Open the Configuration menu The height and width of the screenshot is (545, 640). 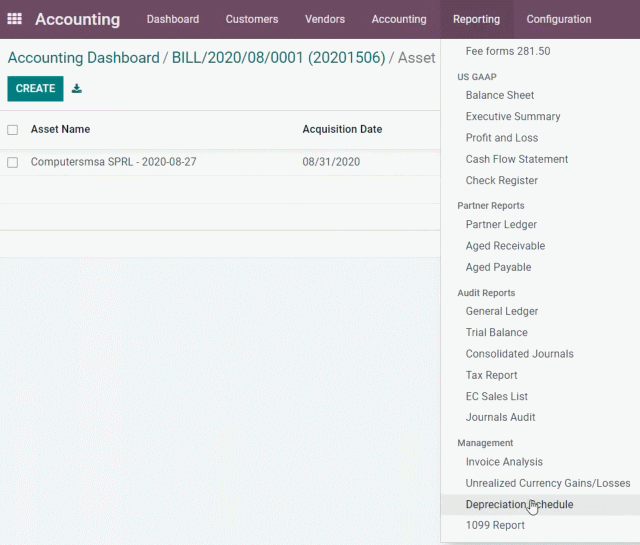[559, 19]
